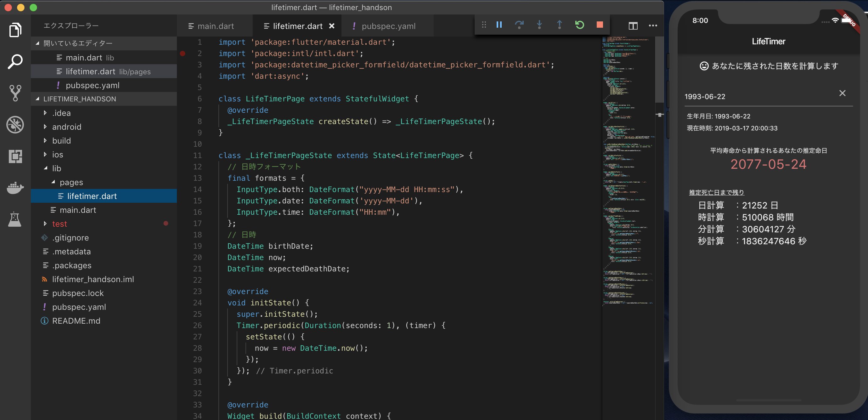
Task: Click the initState method name on line 24
Action: pyautogui.click(x=271, y=303)
